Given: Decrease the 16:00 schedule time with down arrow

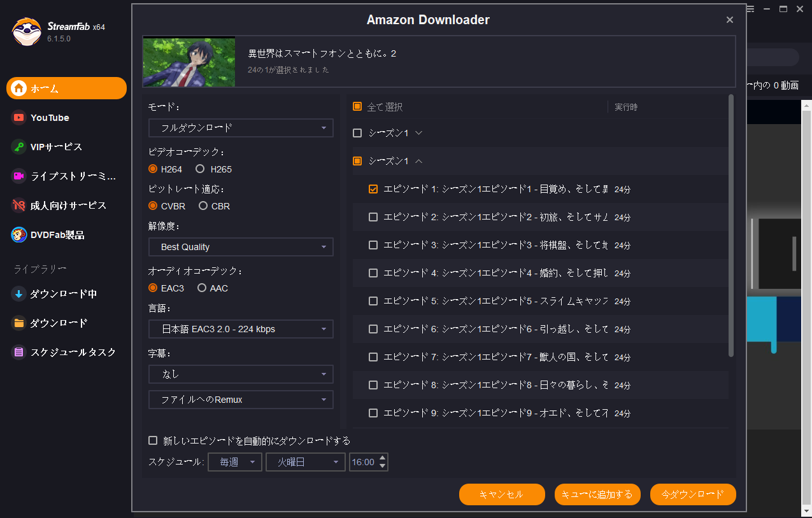Looking at the screenshot, I should pyautogui.click(x=382, y=466).
